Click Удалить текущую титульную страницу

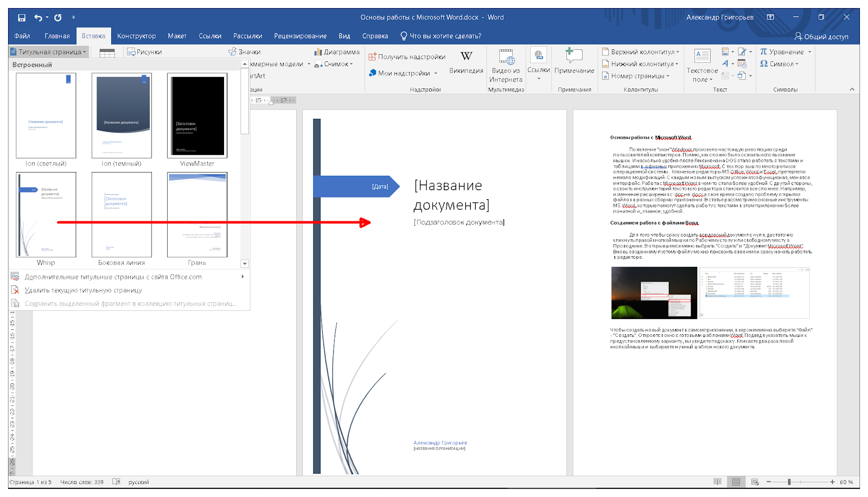[83, 290]
